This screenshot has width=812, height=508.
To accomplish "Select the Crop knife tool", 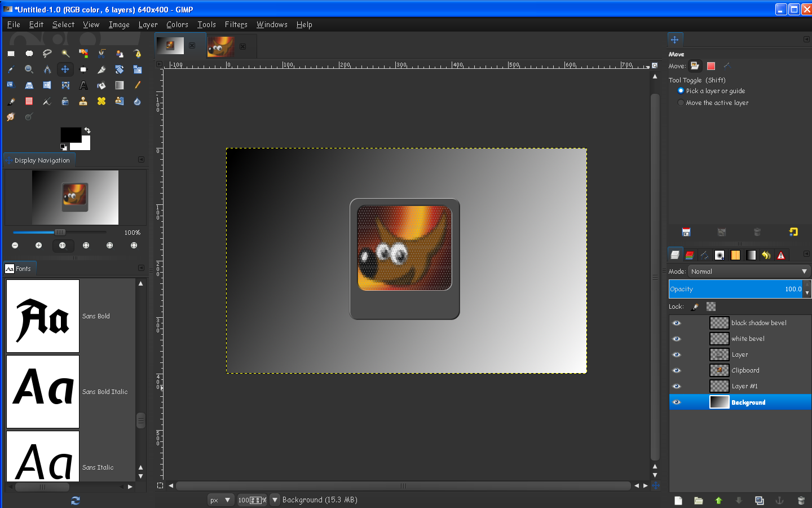I will coord(101,69).
